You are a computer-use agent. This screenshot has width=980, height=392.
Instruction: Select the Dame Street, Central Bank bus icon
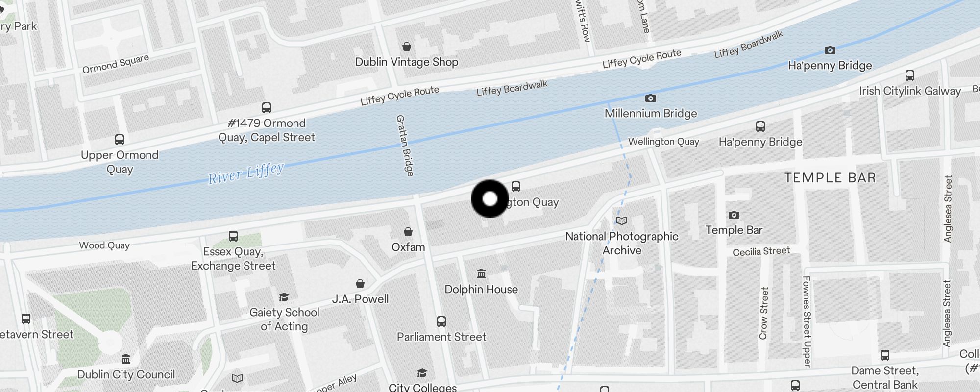pyautogui.click(x=885, y=355)
